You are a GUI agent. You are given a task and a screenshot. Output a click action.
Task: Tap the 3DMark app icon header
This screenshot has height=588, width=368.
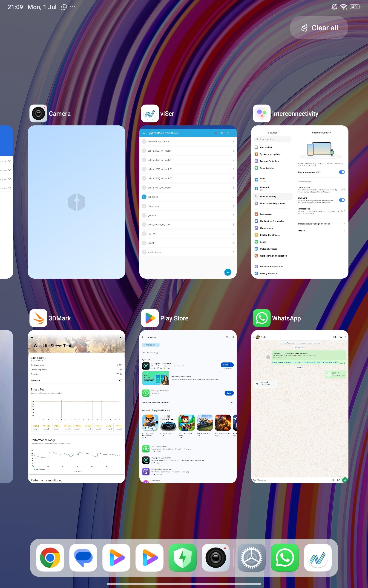[x=38, y=318]
